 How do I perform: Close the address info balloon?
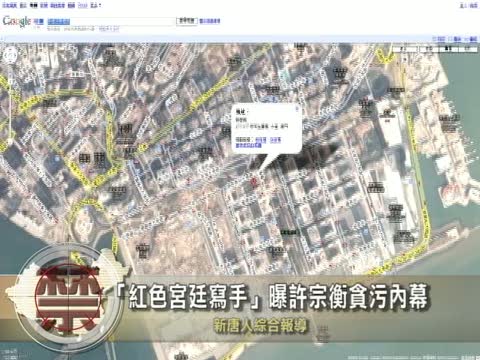coord(297,108)
